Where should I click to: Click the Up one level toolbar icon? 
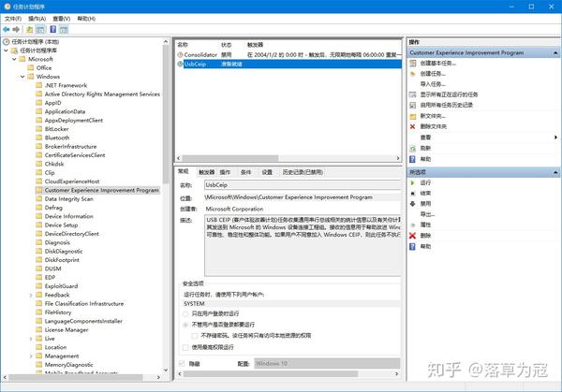click(29, 29)
